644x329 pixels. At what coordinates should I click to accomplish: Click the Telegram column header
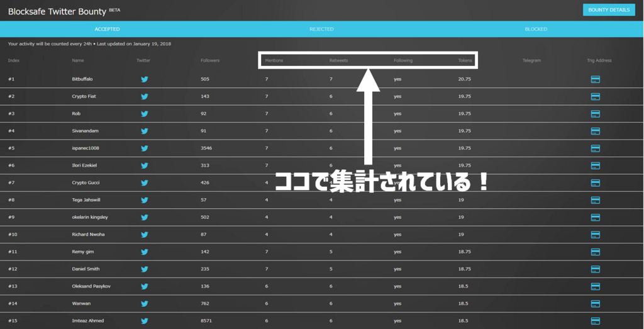[531, 60]
